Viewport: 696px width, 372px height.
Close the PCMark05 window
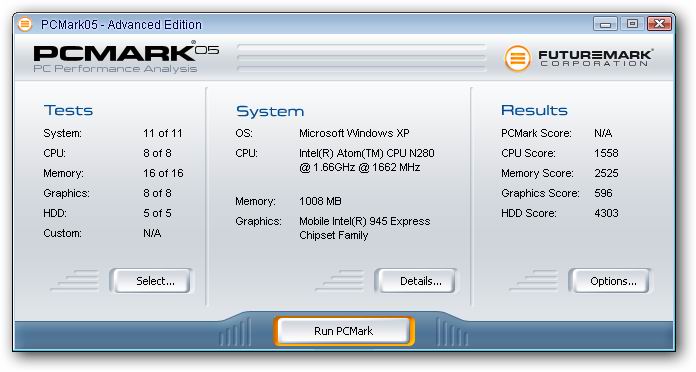tap(659, 24)
